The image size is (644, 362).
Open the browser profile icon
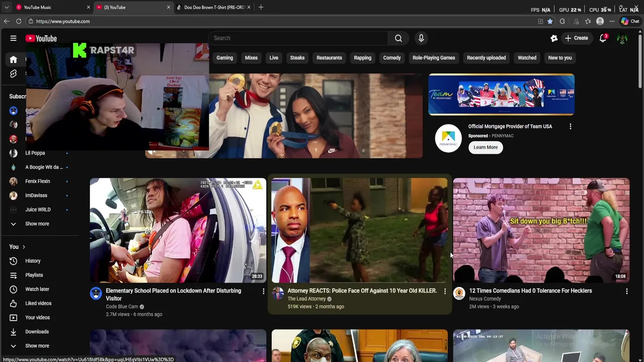[x=600, y=21]
